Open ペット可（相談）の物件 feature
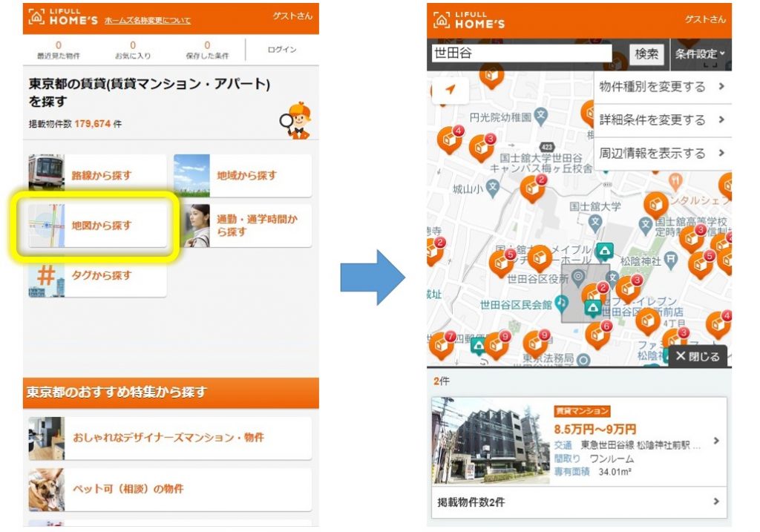Image resolution: width=760 pixels, height=532 pixels. [x=170, y=490]
